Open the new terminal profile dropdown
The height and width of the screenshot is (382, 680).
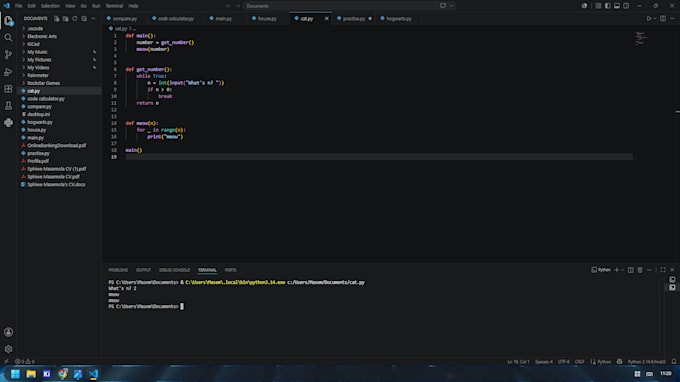(623, 270)
